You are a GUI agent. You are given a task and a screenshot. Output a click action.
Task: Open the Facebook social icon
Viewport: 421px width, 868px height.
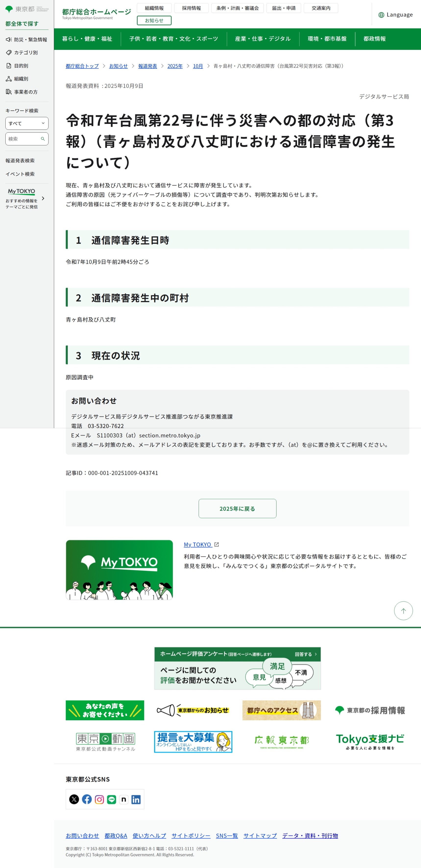87,799
